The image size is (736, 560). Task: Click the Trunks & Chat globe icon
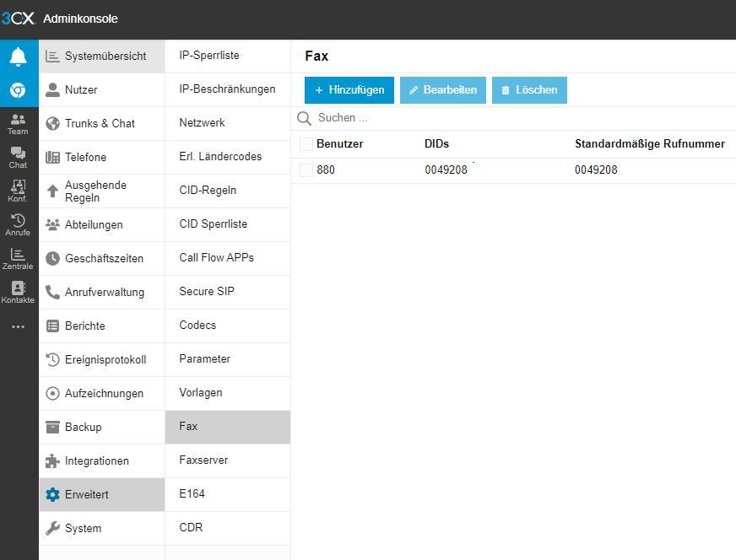click(x=52, y=123)
